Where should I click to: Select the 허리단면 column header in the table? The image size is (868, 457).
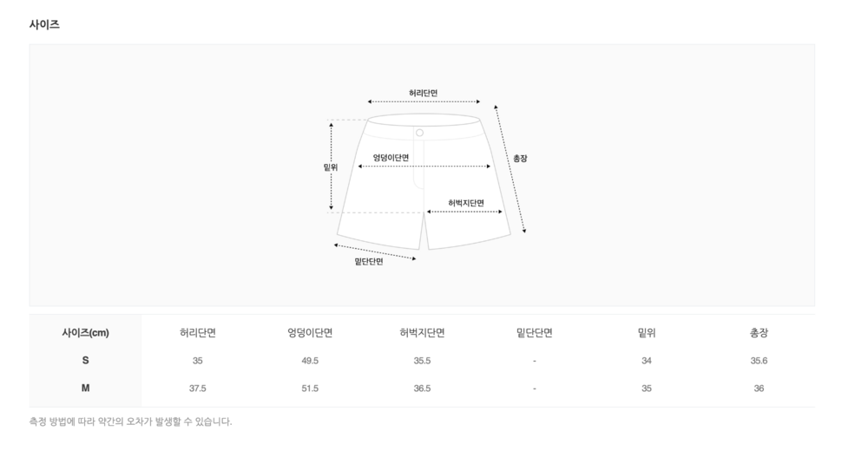click(x=198, y=333)
